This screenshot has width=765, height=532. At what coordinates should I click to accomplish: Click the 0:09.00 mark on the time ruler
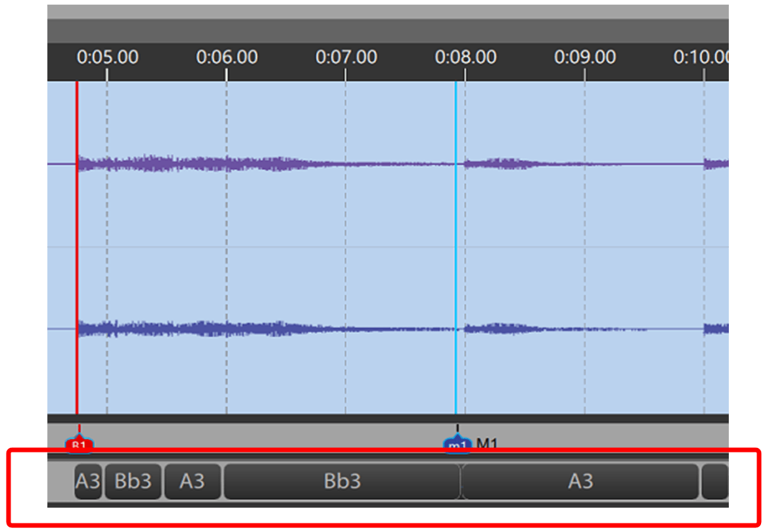pyautogui.click(x=585, y=58)
